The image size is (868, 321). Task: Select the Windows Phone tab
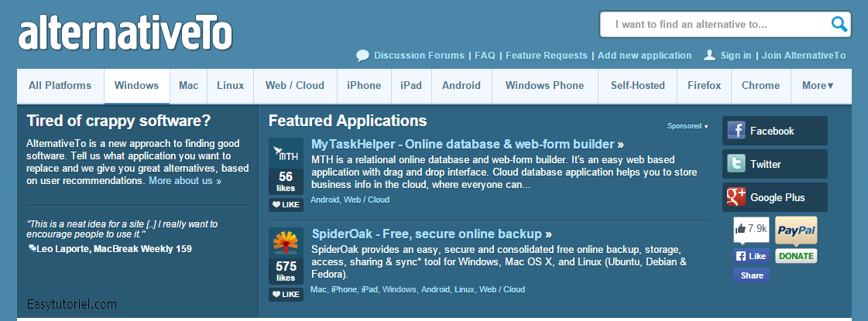point(544,86)
